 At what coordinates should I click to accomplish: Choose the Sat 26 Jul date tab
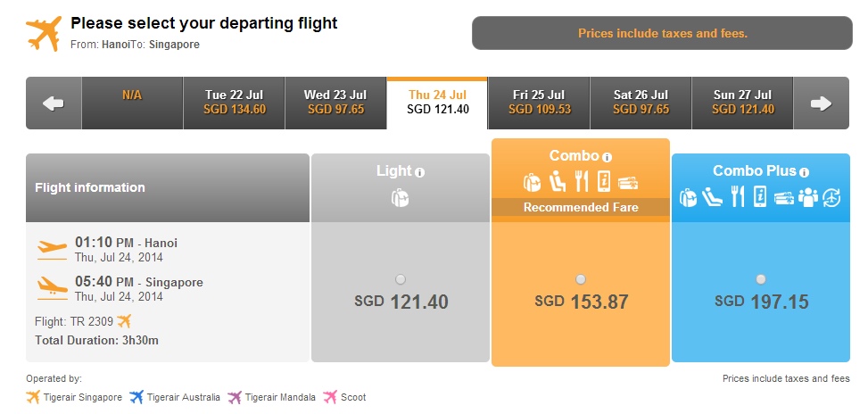point(641,103)
